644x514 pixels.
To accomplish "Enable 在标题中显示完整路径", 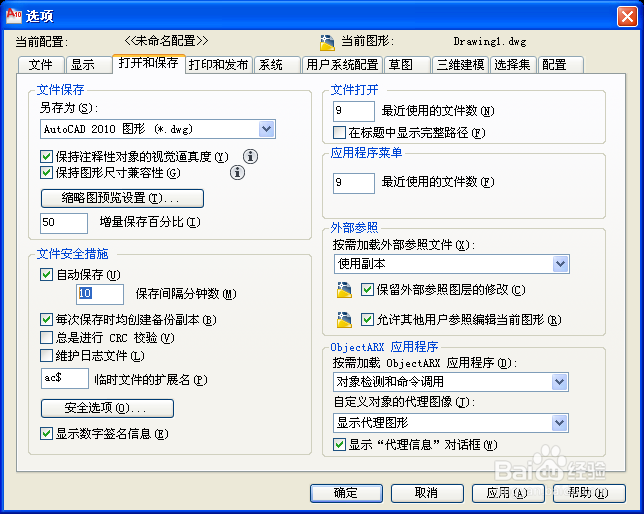I will pos(339,132).
